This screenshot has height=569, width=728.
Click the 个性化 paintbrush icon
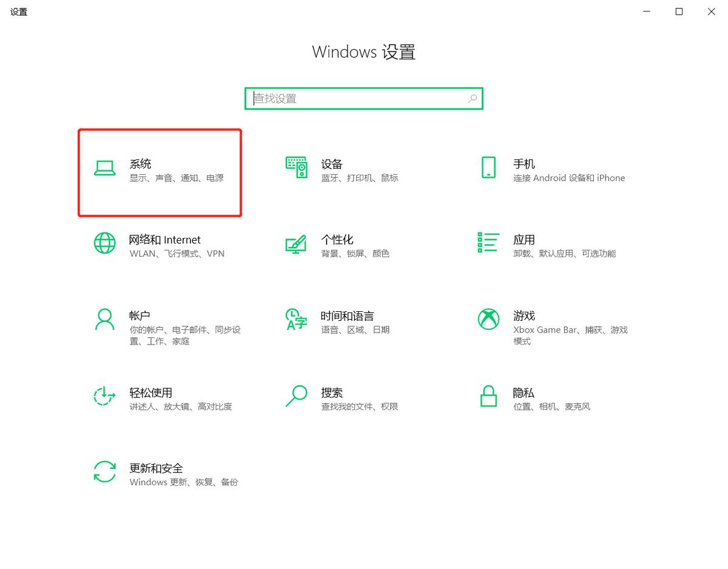coord(295,245)
